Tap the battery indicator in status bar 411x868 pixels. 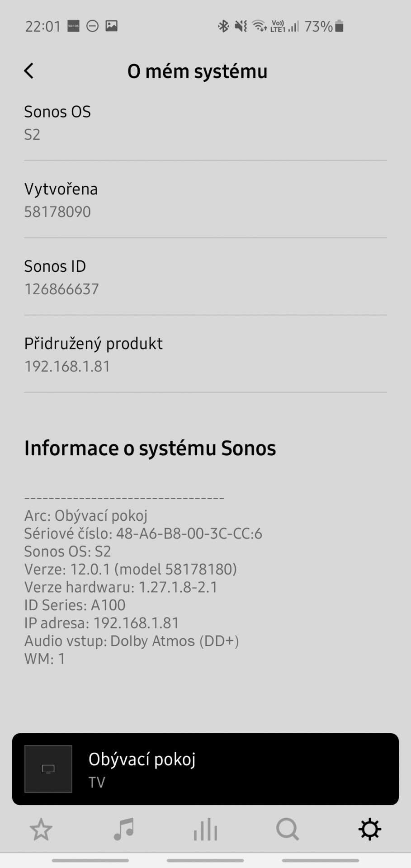pyautogui.click(x=340, y=26)
